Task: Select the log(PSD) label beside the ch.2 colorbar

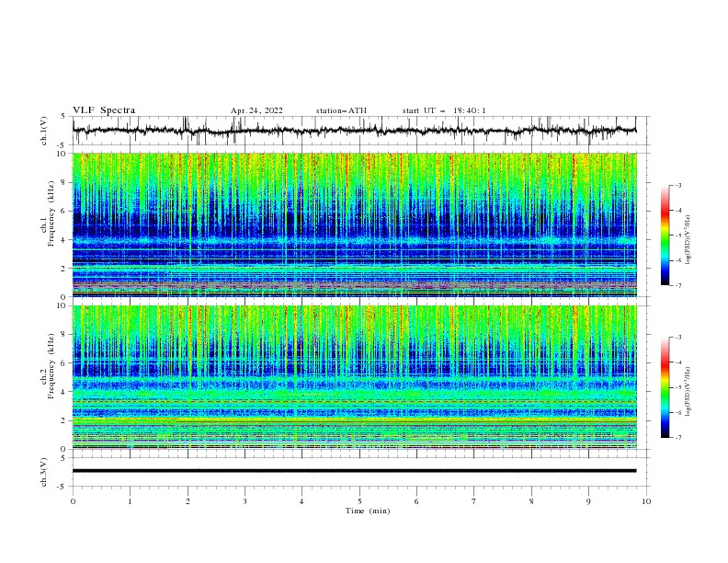Action: (688, 392)
